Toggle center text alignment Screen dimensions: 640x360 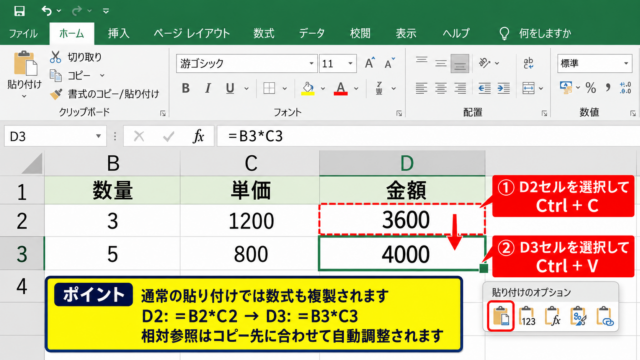click(440, 88)
